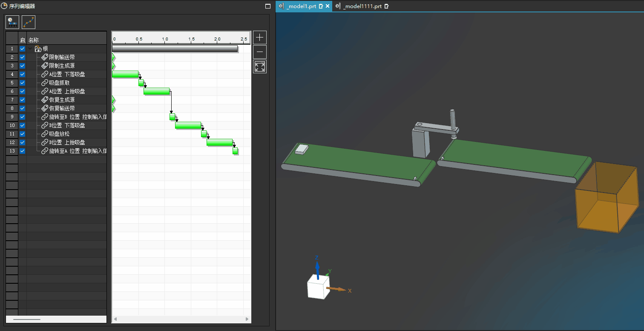Image resolution: width=644 pixels, height=331 pixels.
Task: Select row number 4 header
Action: tap(12, 74)
